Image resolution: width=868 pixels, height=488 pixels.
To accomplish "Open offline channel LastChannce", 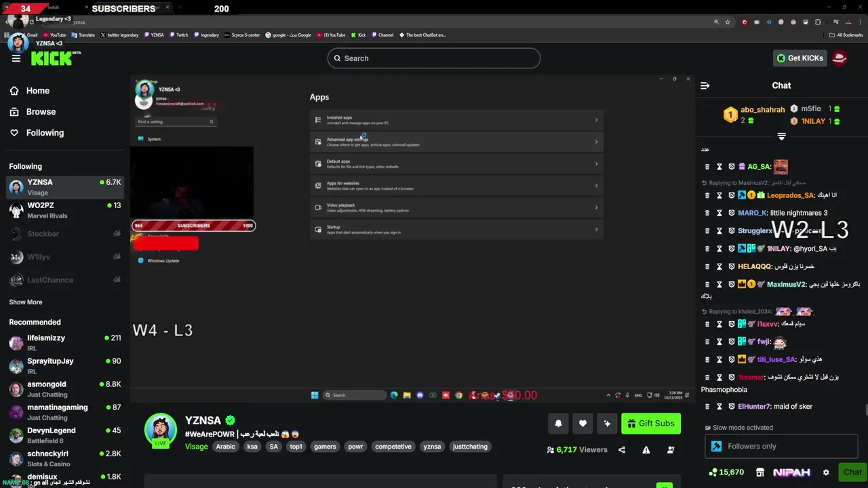I will 65,280.
